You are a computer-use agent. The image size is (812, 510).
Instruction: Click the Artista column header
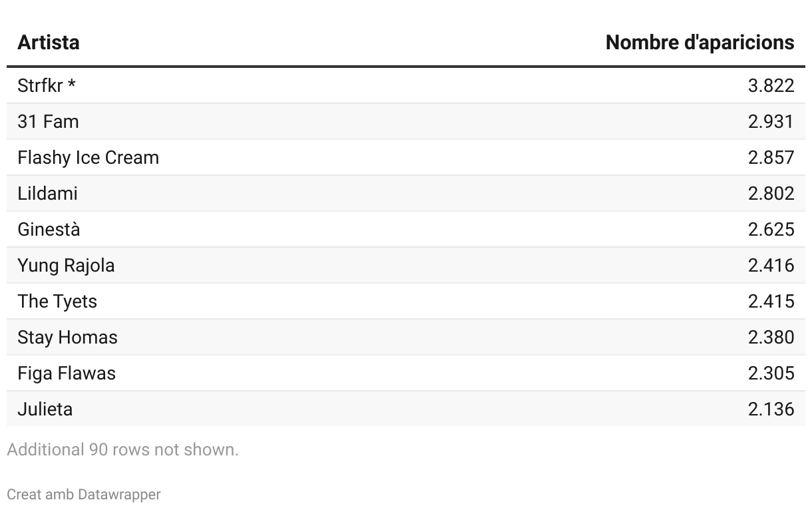(x=49, y=43)
